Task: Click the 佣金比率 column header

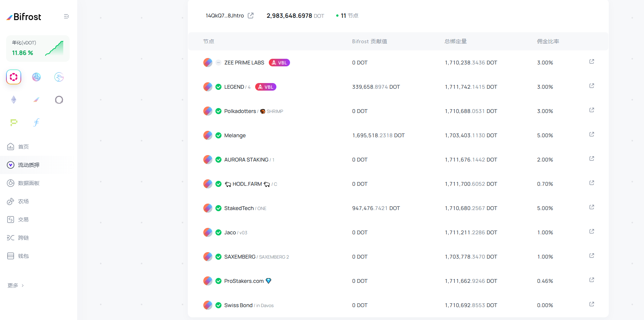Action: (x=548, y=41)
